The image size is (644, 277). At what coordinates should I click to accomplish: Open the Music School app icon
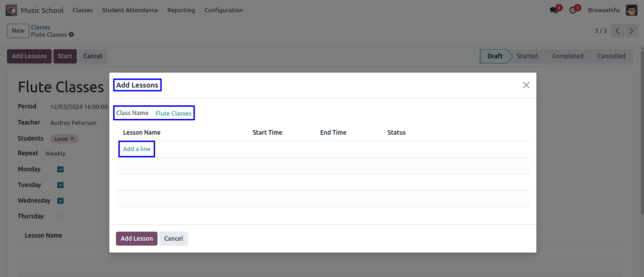click(x=11, y=10)
